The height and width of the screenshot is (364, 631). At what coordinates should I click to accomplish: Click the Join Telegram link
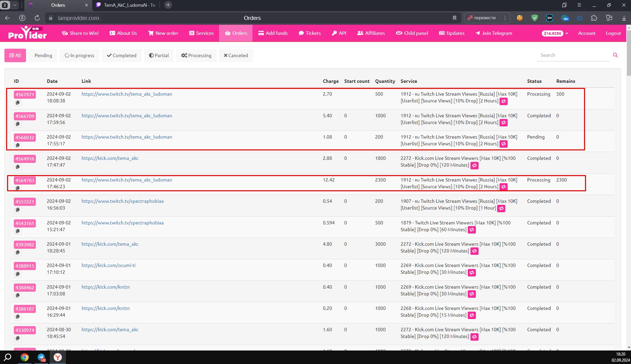tap(494, 33)
